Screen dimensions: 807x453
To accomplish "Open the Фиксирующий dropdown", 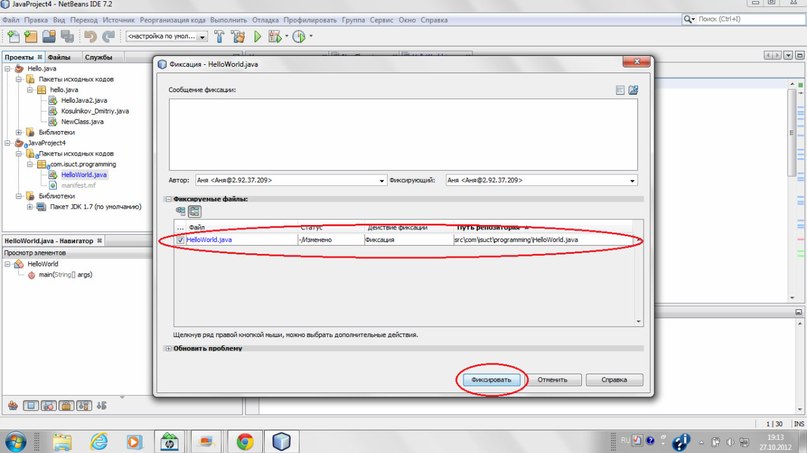I will [x=632, y=181].
